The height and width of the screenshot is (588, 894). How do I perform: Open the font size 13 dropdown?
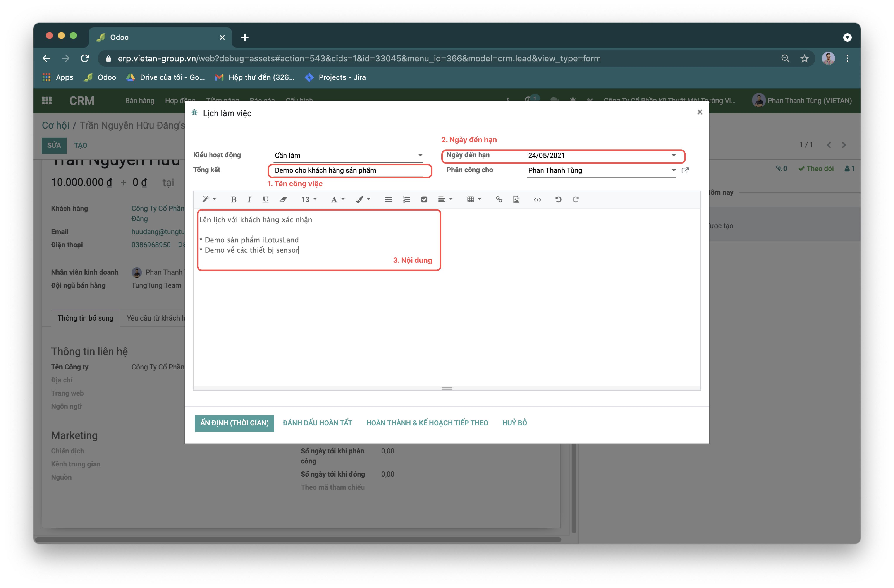click(x=309, y=199)
